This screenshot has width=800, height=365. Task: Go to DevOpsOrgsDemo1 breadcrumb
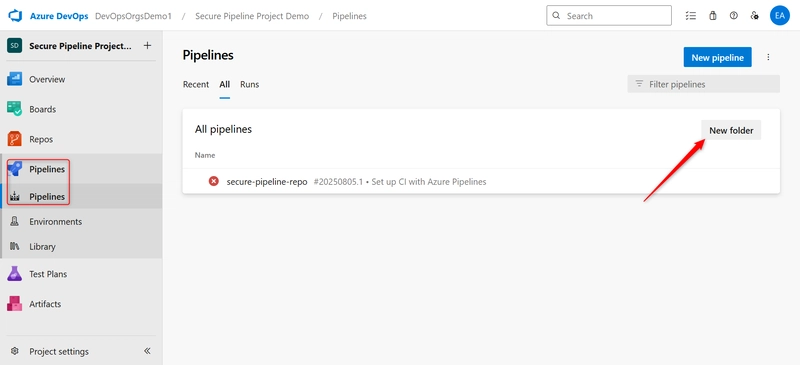tap(134, 16)
